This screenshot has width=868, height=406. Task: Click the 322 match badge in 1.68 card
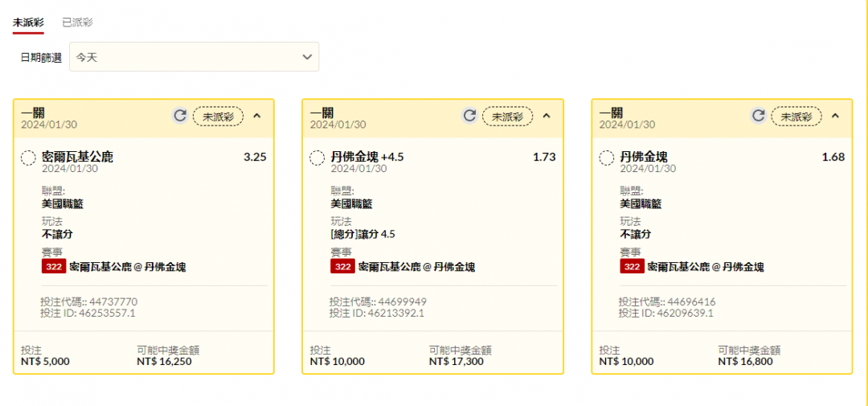pos(633,266)
